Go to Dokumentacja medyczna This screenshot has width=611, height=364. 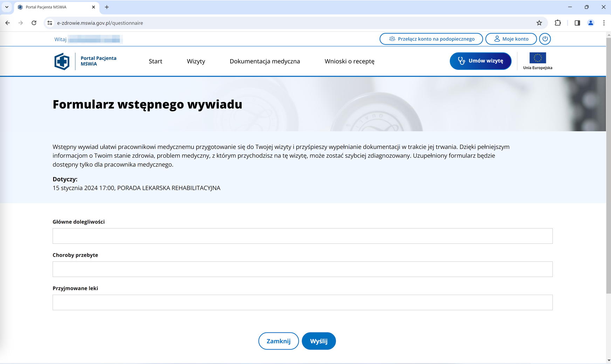point(265,61)
